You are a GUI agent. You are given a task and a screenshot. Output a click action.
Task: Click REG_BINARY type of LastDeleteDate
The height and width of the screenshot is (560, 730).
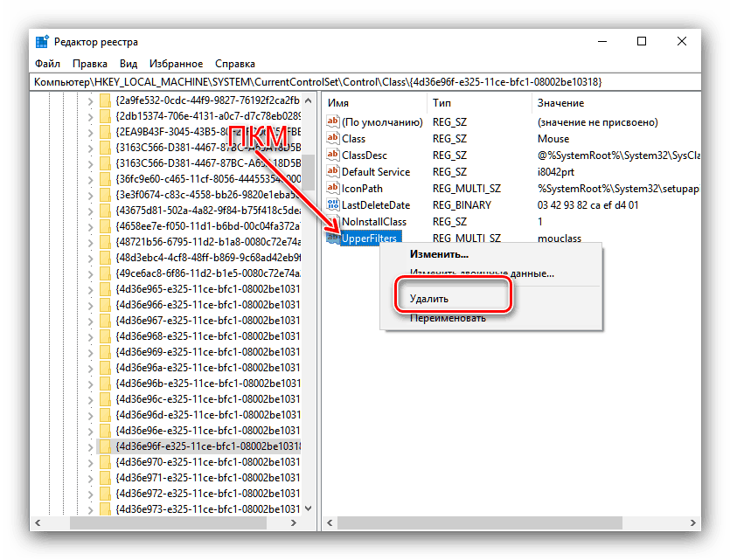point(462,205)
